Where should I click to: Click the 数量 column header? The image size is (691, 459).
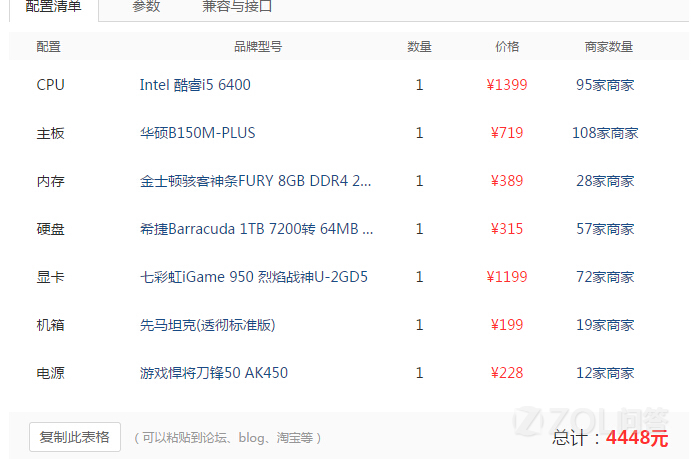pyautogui.click(x=419, y=46)
